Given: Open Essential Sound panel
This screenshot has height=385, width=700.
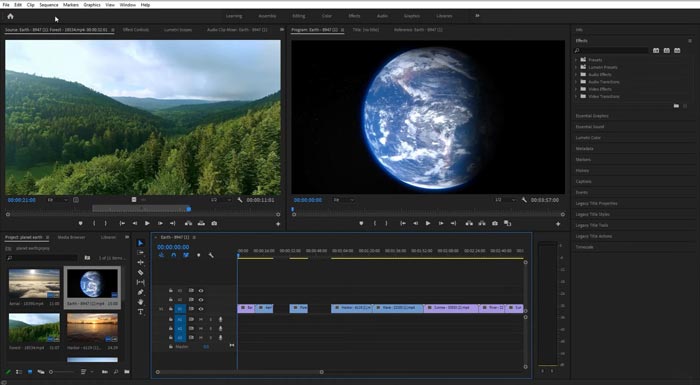Looking at the screenshot, I should pos(590,127).
